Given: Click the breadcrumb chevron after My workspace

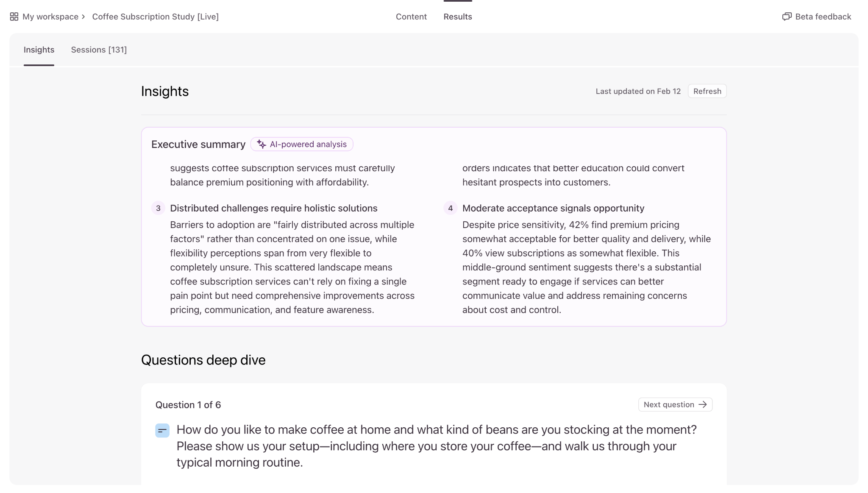Looking at the screenshot, I should click(x=83, y=17).
